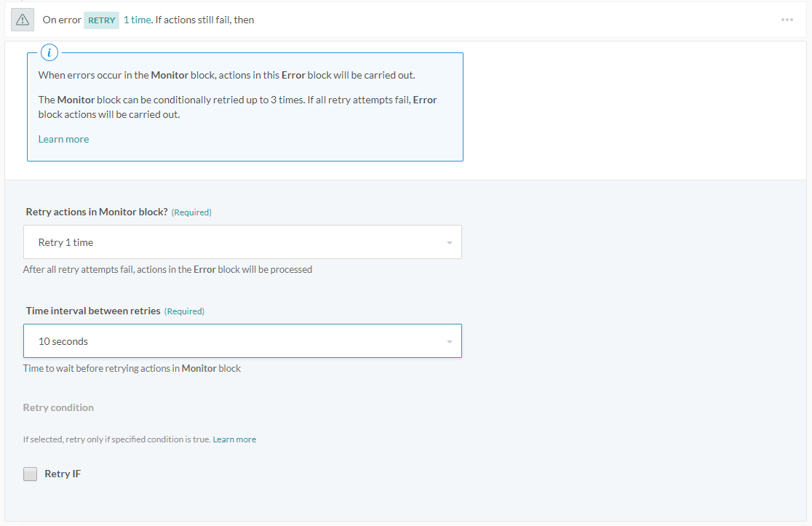Image resolution: width=812 pixels, height=526 pixels.
Task: Click Learn more next to retry condition text
Action: [x=234, y=439]
